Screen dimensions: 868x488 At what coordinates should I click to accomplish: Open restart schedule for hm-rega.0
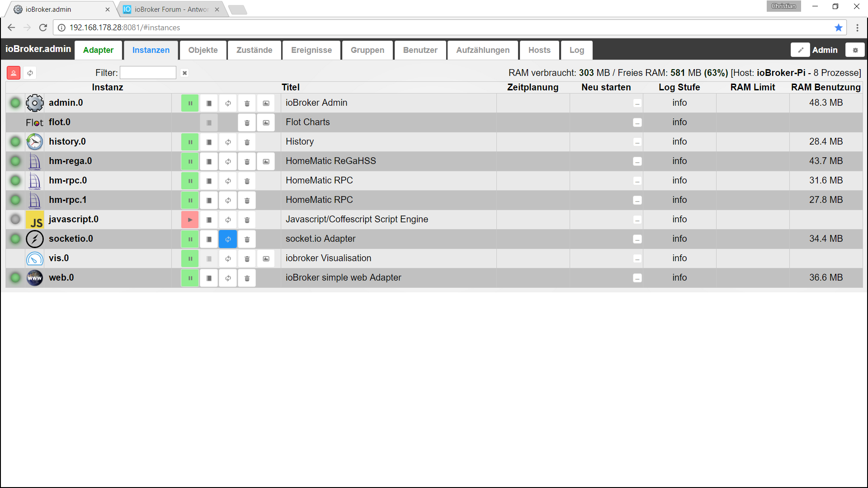[x=637, y=161]
